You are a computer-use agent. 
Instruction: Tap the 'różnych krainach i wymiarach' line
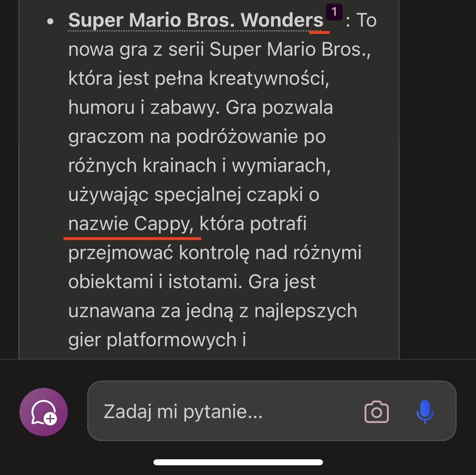coord(199,166)
